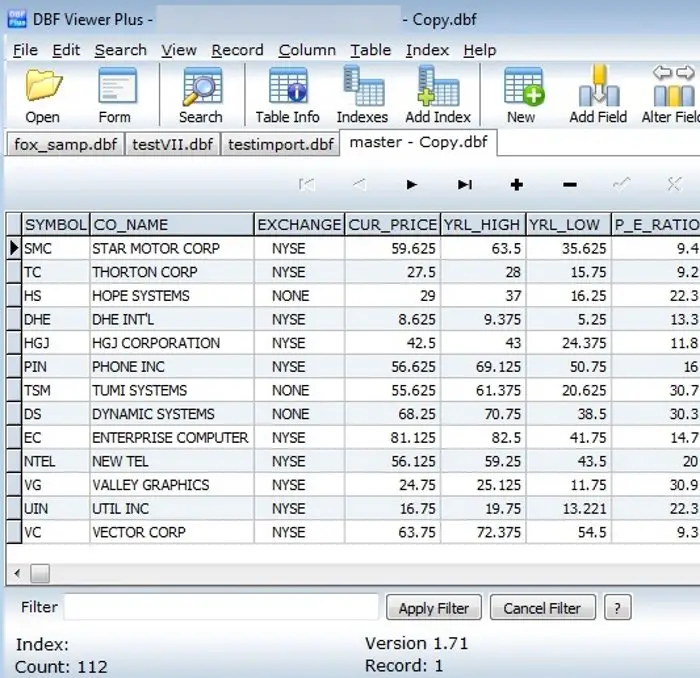Select the STAR MOTOR CORP cell
The image size is (700, 678).
172,248
